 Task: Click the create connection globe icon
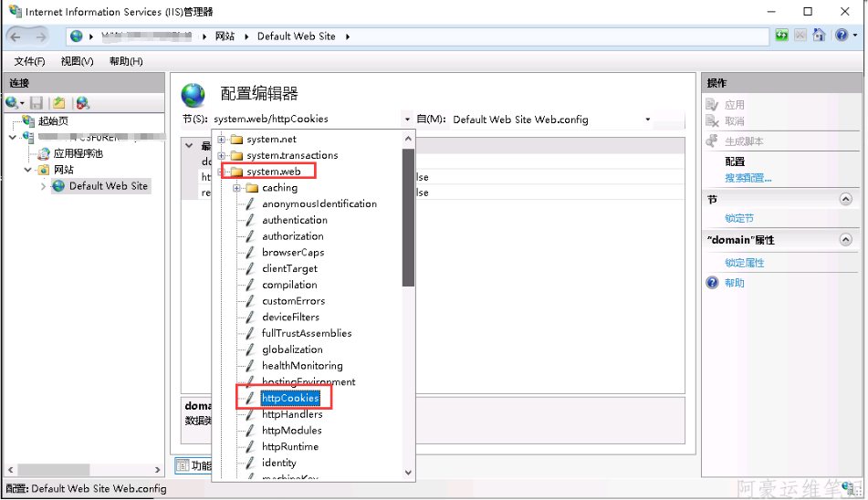click(13, 103)
